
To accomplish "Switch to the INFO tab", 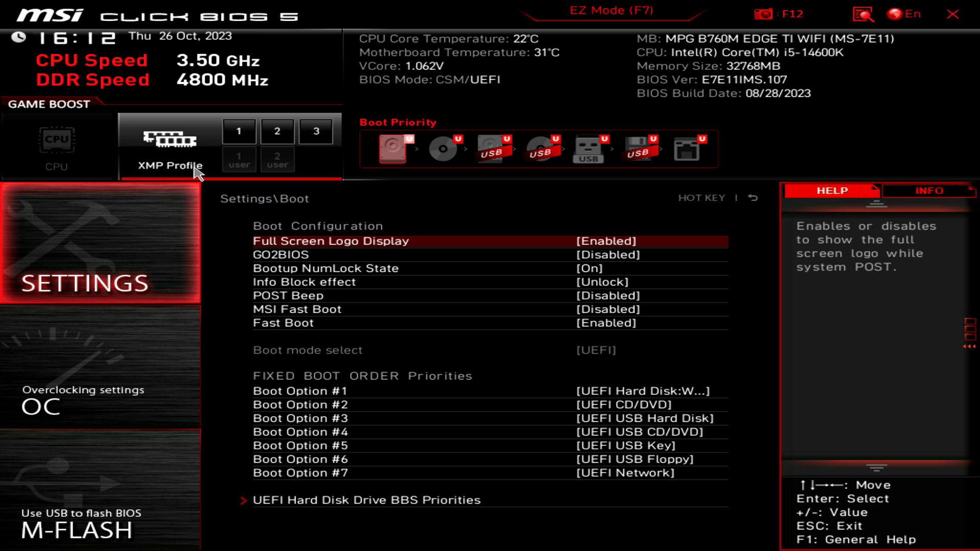I will [x=928, y=190].
